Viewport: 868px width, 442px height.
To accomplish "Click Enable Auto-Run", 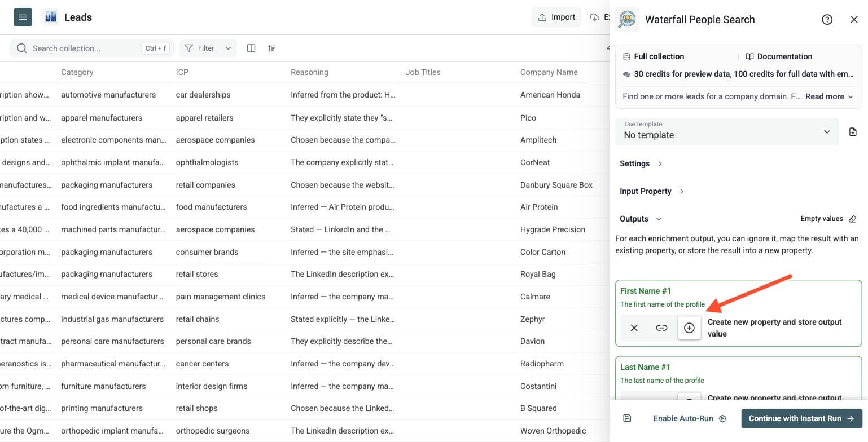I will [683, 418].
